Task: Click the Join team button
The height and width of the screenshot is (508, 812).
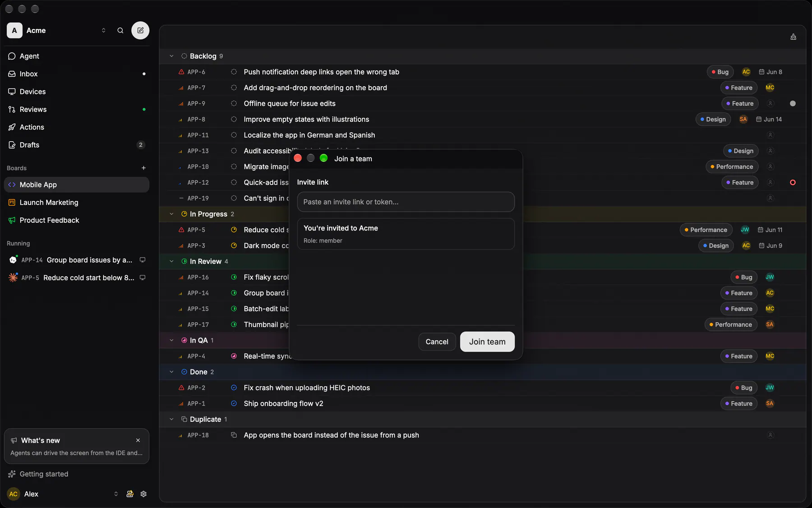Action: [x=487, y=342]
